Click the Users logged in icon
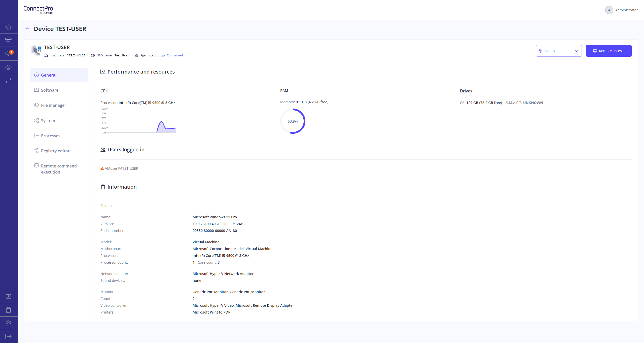The image size is (644, 343). coord(103,150)
